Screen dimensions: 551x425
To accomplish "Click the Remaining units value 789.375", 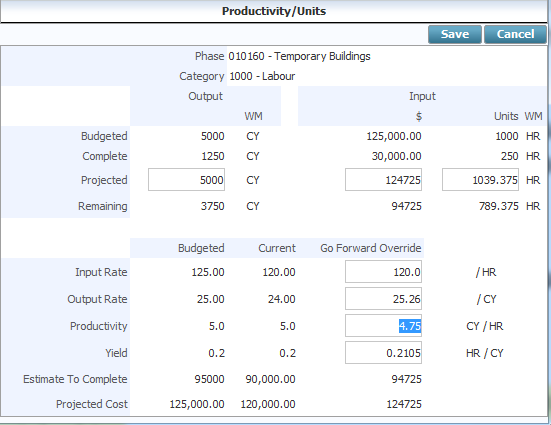I will [499, 206].
